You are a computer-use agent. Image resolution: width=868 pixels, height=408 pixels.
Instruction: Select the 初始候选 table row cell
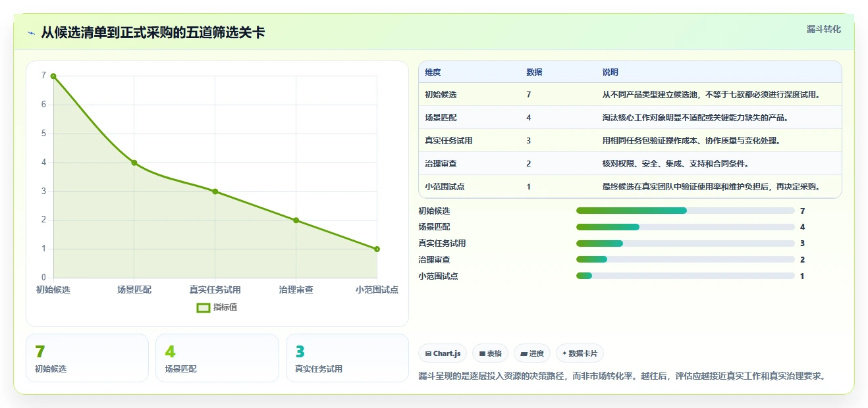pos(441,95)
